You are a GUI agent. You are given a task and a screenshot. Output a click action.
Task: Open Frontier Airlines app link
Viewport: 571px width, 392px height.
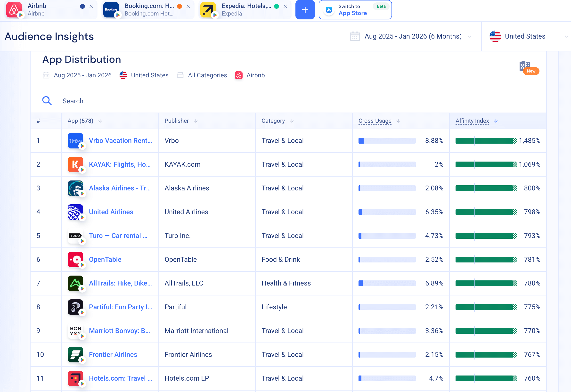pos(113,355)
